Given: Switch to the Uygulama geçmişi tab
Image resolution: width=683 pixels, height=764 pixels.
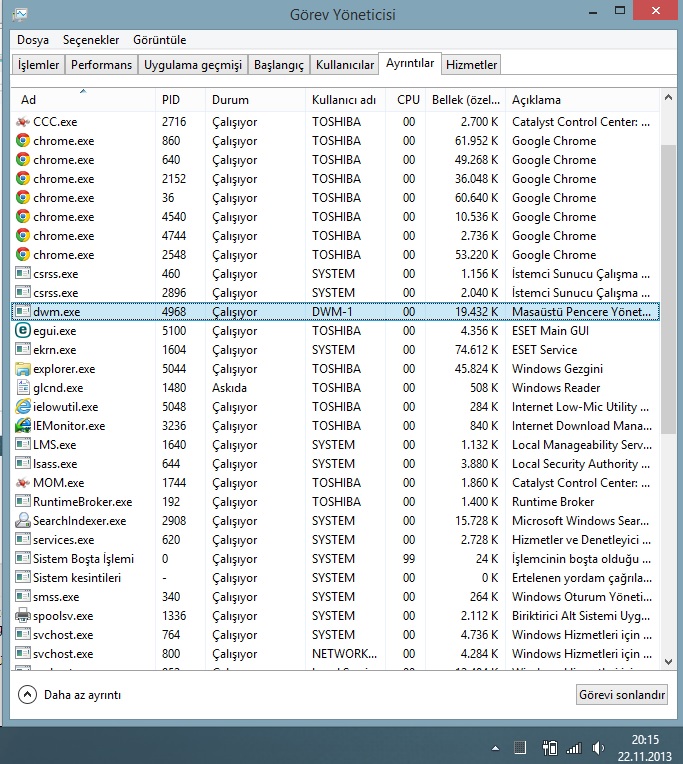Looking at the screenshot, I should pos(193,65).
